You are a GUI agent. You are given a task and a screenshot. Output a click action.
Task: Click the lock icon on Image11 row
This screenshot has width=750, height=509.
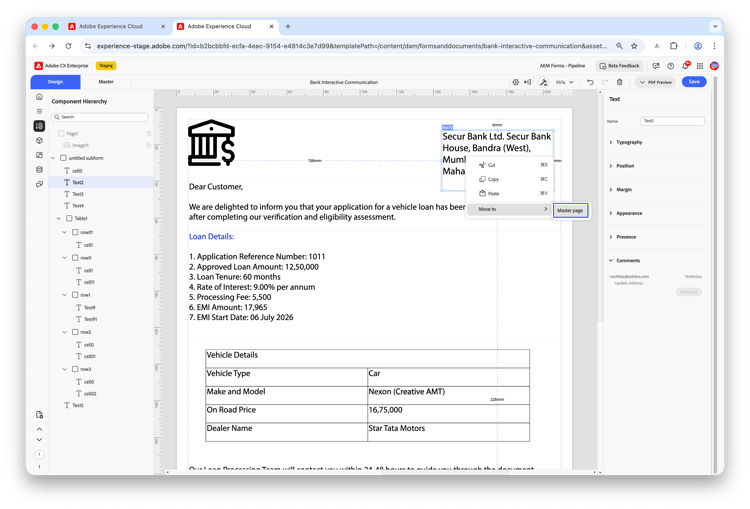coord(149,145)
